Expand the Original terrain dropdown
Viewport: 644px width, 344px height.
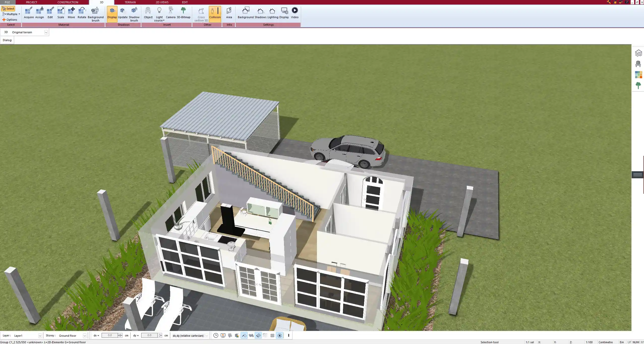tap(46, 32)
